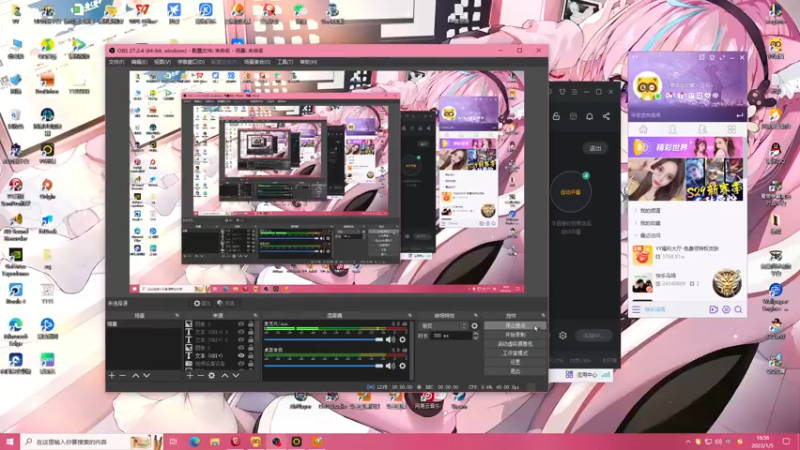
Task: Open 设置 from OBS controls
Action: tap(515, 362)
